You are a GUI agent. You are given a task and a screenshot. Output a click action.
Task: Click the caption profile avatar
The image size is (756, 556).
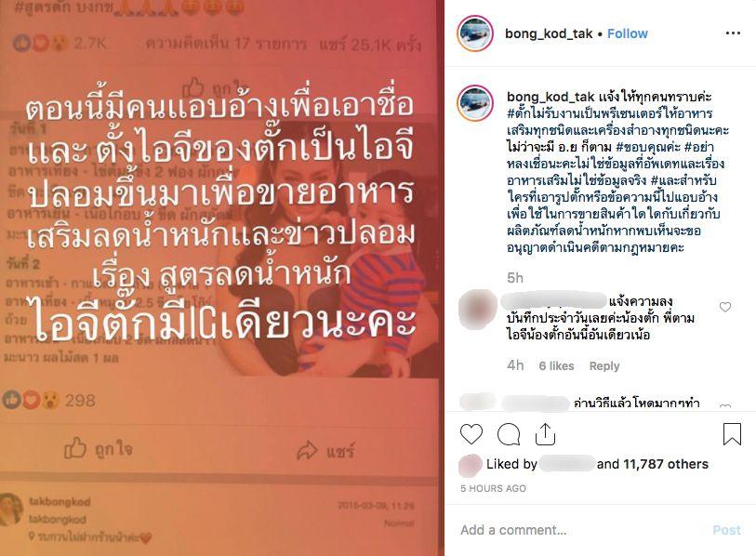pos(475,102)
